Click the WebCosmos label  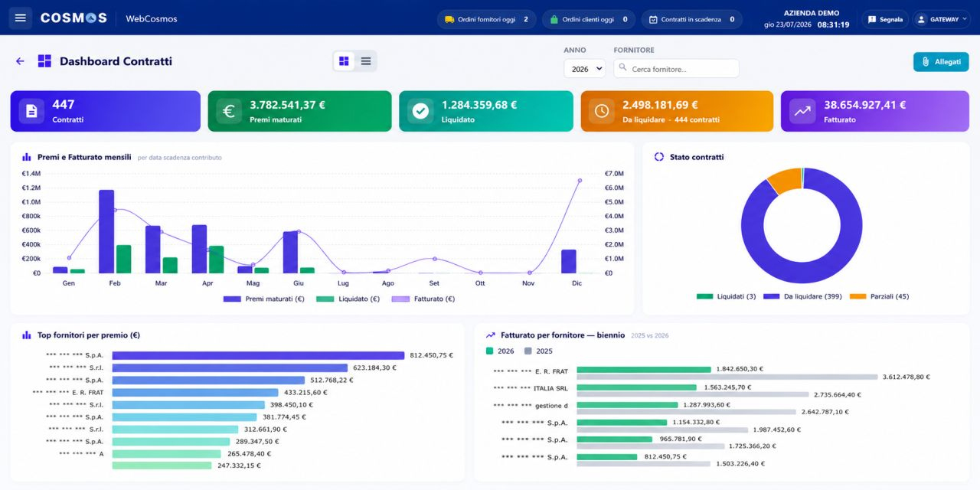pos(152,18)
